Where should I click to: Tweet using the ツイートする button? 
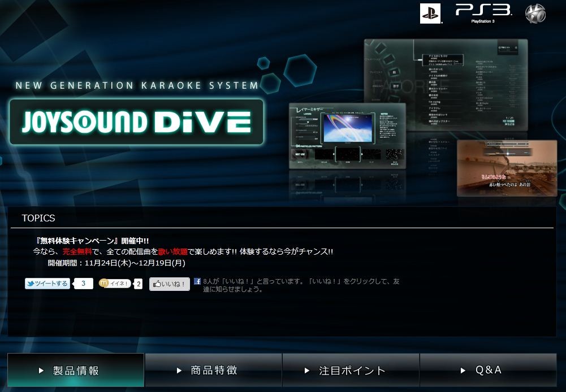(x=47, y=284)
